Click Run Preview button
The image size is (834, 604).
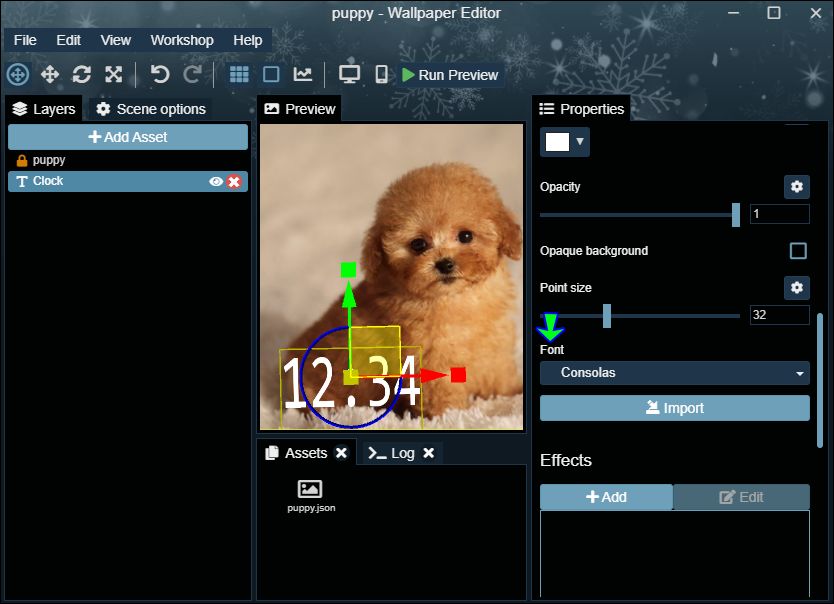click(450, 75)
